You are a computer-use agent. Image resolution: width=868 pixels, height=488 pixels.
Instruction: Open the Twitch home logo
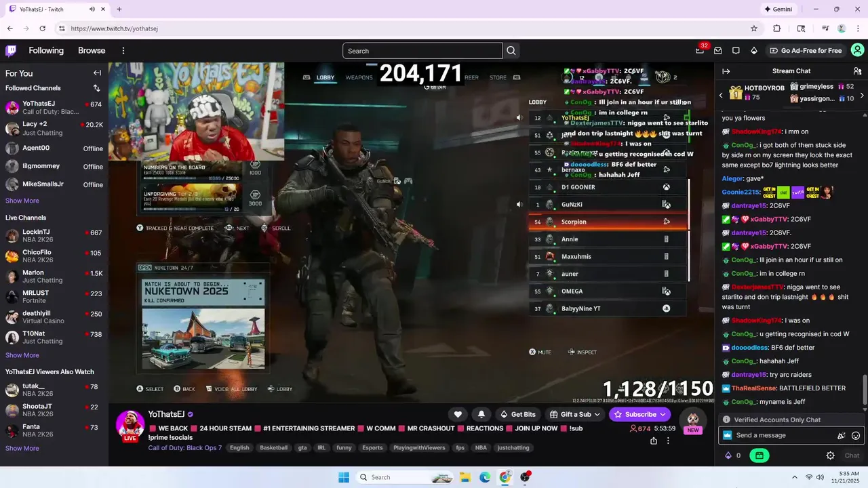click(x=11, y=51)
